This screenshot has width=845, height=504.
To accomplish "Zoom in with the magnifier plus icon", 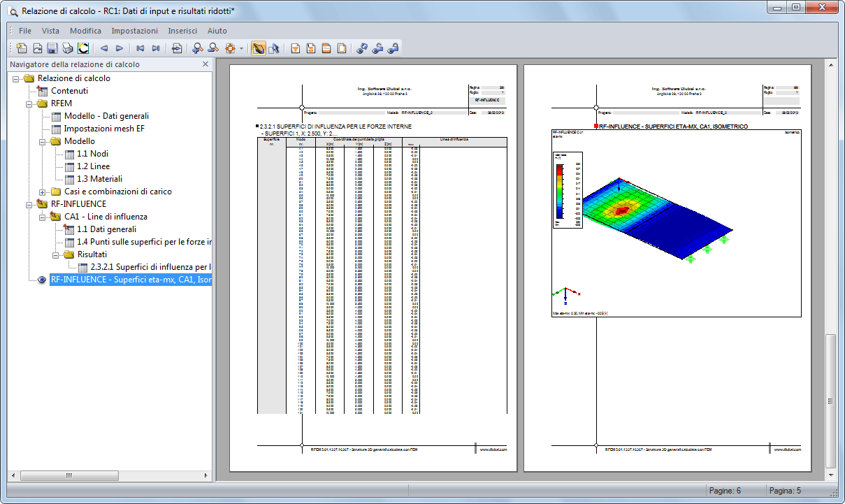I will coord(197,48).
